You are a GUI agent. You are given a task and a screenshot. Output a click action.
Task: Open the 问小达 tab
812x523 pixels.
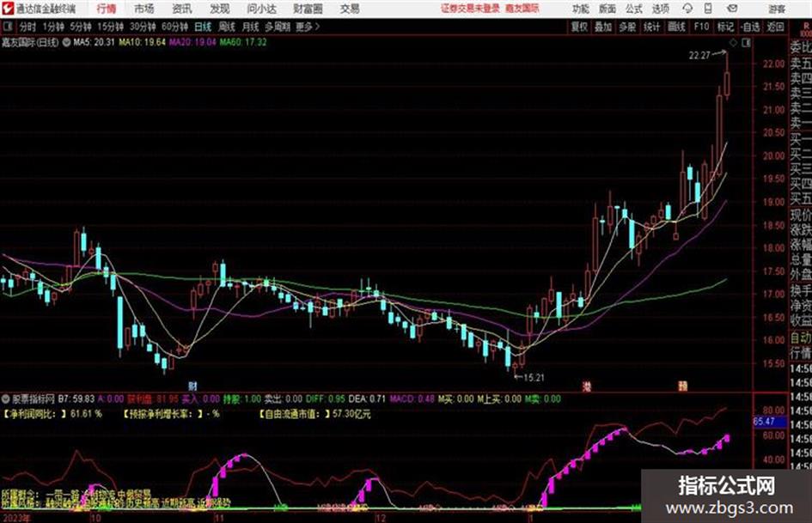(261, 9)
